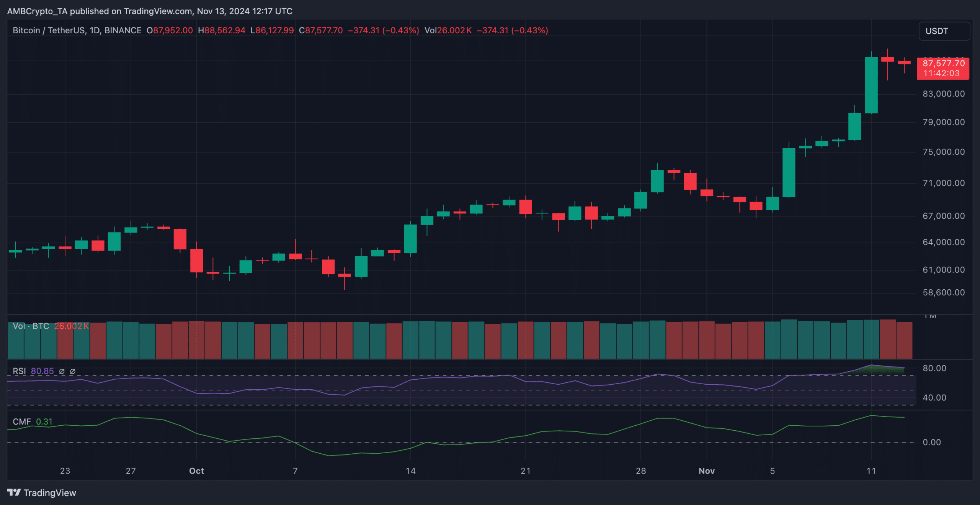Click the 14 date axis label
Screen dimensions: 980x505
pos(410,471)
